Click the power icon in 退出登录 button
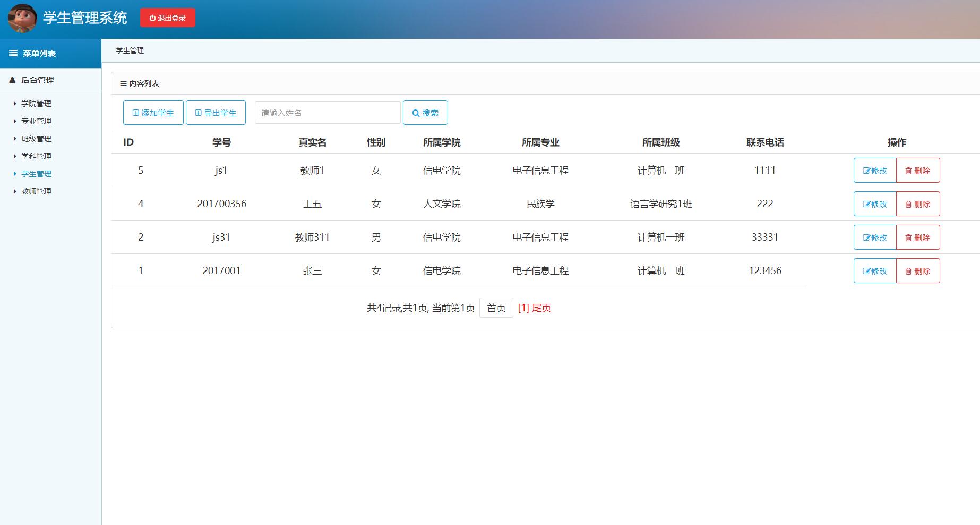Screen dimensions: 980x525 (x=151, y=17)
